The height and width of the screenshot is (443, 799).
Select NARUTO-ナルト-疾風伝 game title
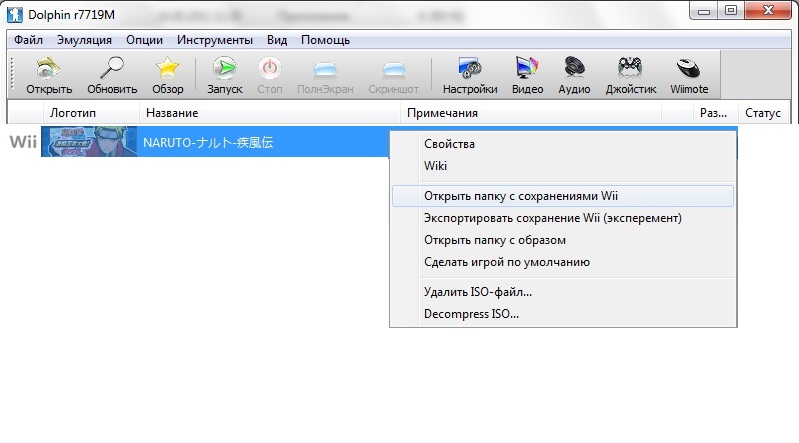208,142
